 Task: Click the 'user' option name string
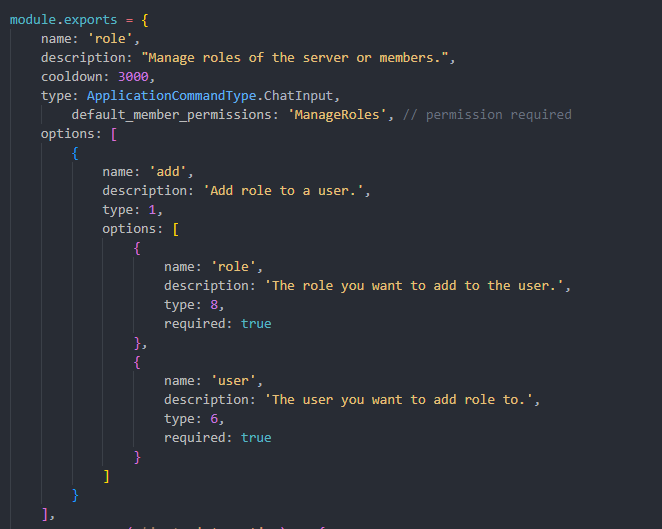238,380
